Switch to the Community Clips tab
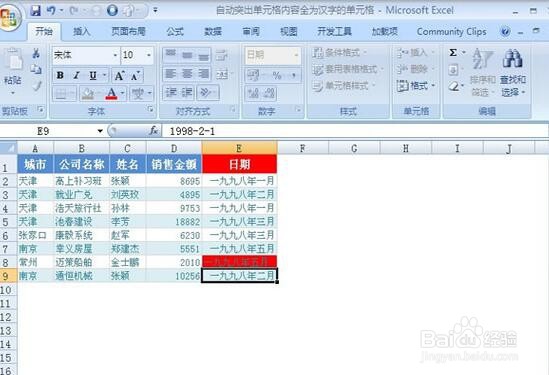 point(452,32)
